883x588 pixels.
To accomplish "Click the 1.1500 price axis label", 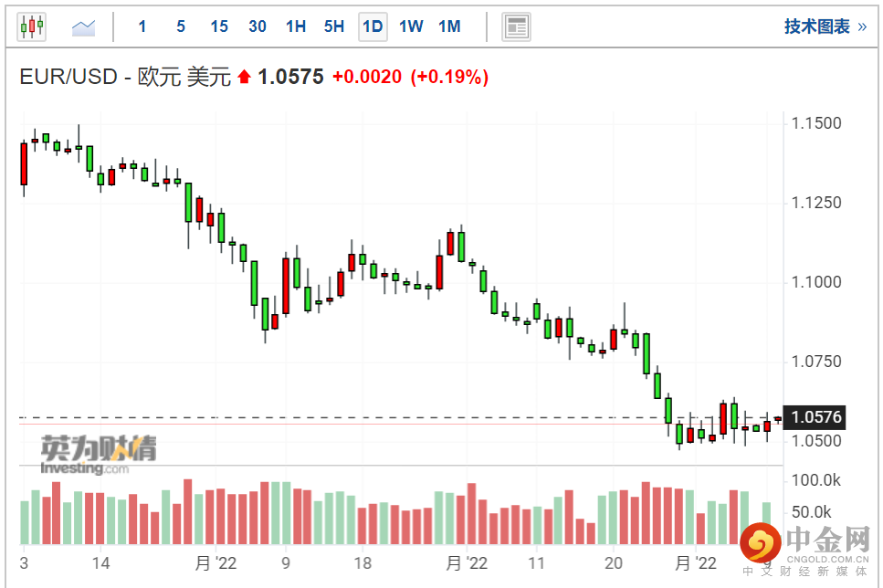I will point(815,123).
